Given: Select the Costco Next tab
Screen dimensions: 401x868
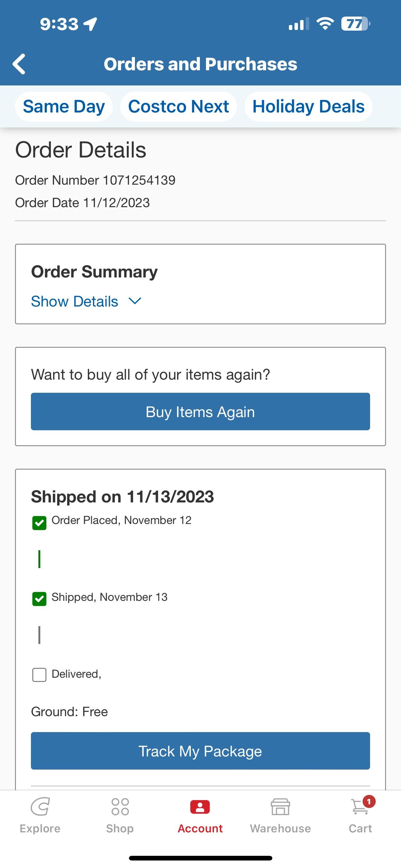Looking at the screenshot, I should point(178,107).
